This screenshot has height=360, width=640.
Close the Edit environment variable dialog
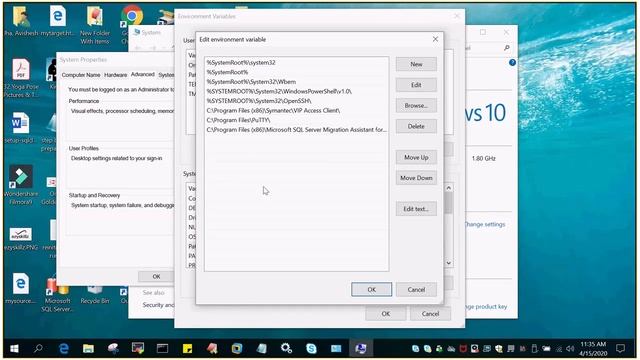tap(435, 39)
